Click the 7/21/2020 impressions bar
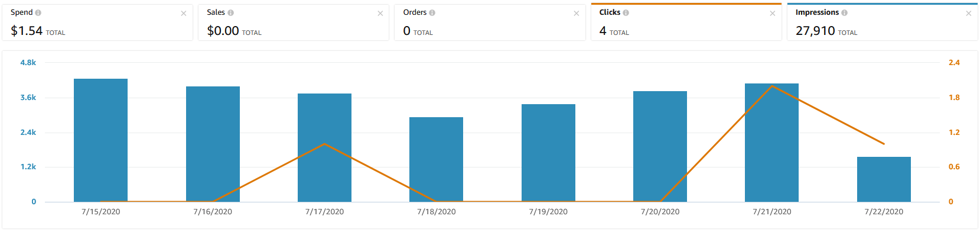 771,143
